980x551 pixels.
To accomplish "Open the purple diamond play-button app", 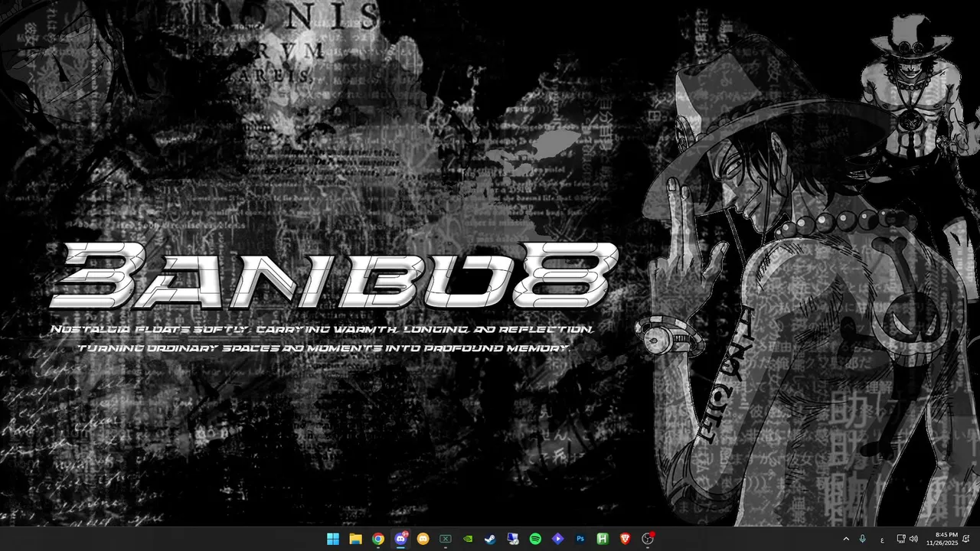I will [x=557, y=539].
